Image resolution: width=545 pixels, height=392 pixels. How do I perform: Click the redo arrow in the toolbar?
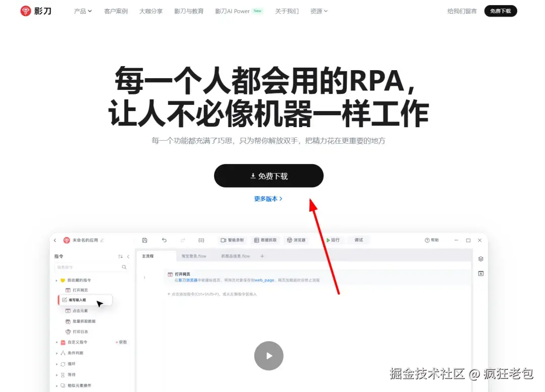pyautogui.click(x=183, y=240)
